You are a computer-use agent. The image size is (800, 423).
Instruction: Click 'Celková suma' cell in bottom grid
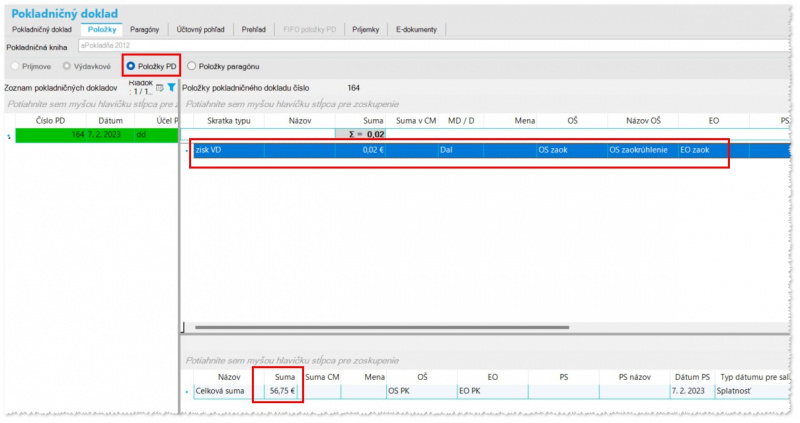(229, 391)
